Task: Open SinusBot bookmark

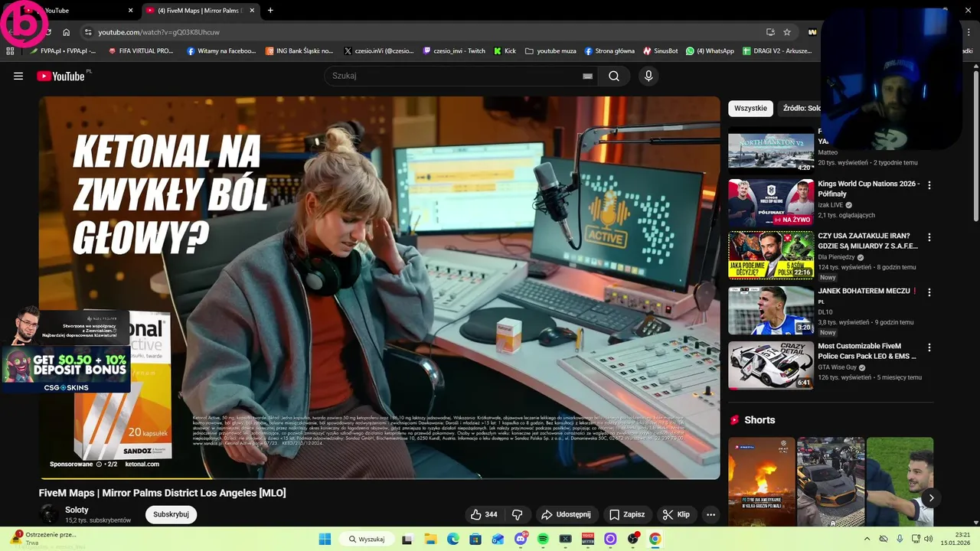Action: coord(660,51)
